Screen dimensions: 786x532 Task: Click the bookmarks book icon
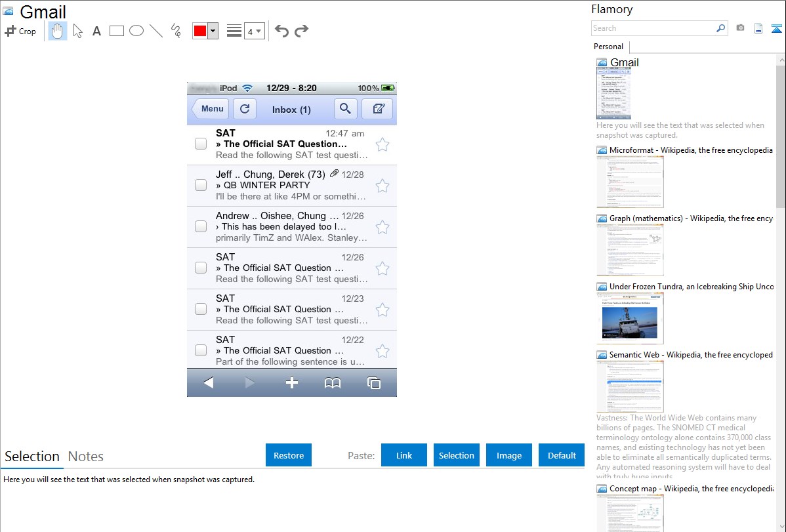[x=333, y=383]
